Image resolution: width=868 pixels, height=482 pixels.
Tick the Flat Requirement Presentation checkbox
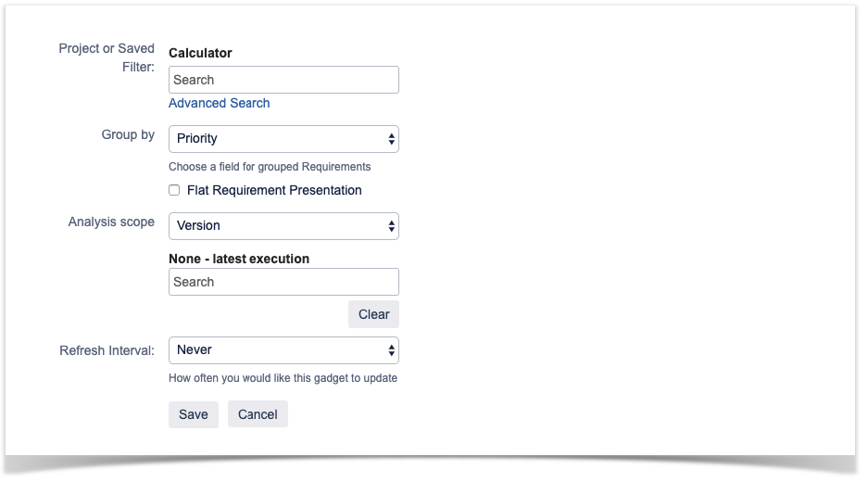pos(174,191)
